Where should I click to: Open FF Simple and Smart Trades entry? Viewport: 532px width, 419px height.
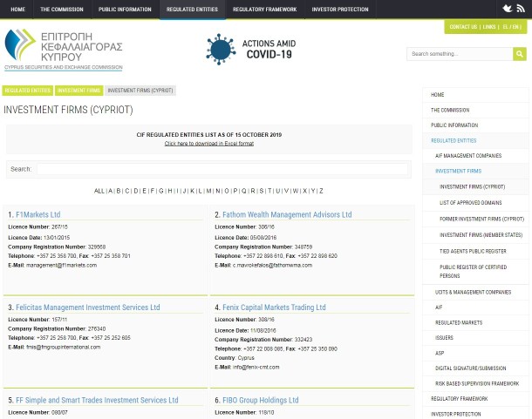click(x=97, y=400)
